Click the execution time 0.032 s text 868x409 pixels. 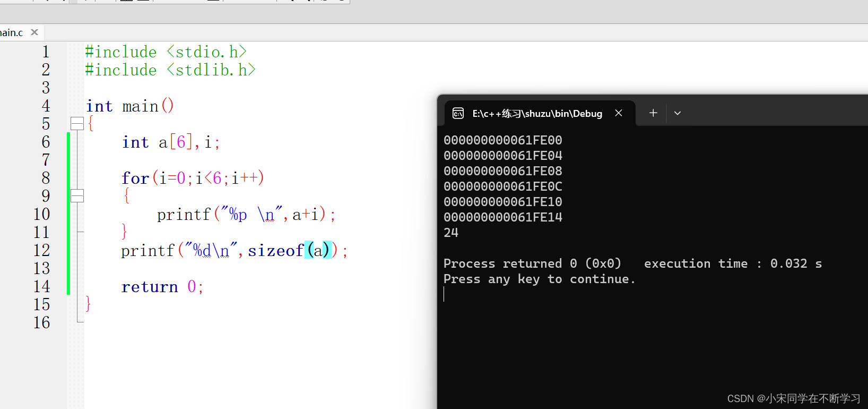[x=733, y=263]
